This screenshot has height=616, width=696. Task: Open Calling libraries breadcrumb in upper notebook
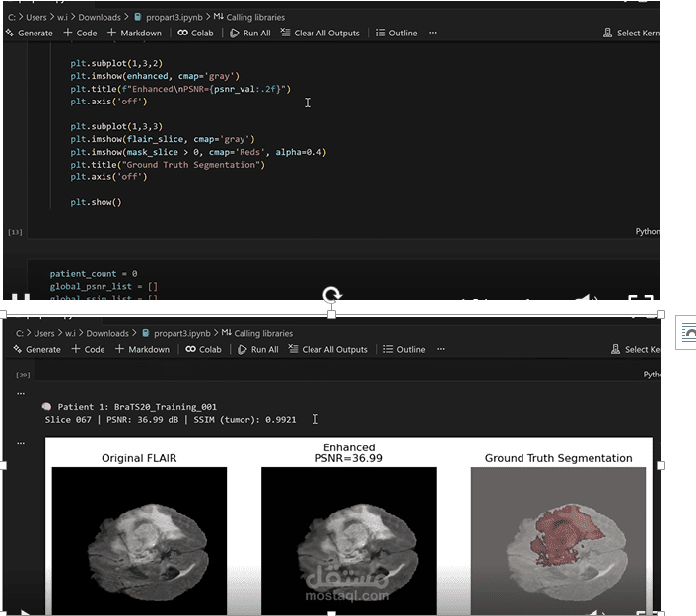[x=249, y=18]
